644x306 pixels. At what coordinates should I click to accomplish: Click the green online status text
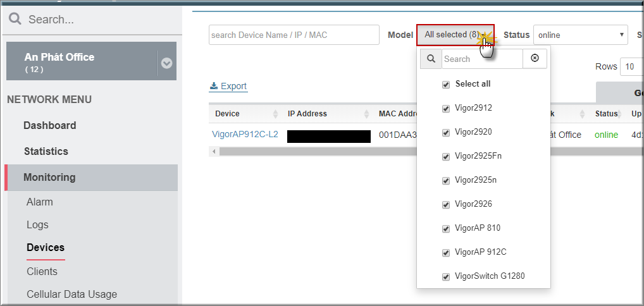pos(606,135)
